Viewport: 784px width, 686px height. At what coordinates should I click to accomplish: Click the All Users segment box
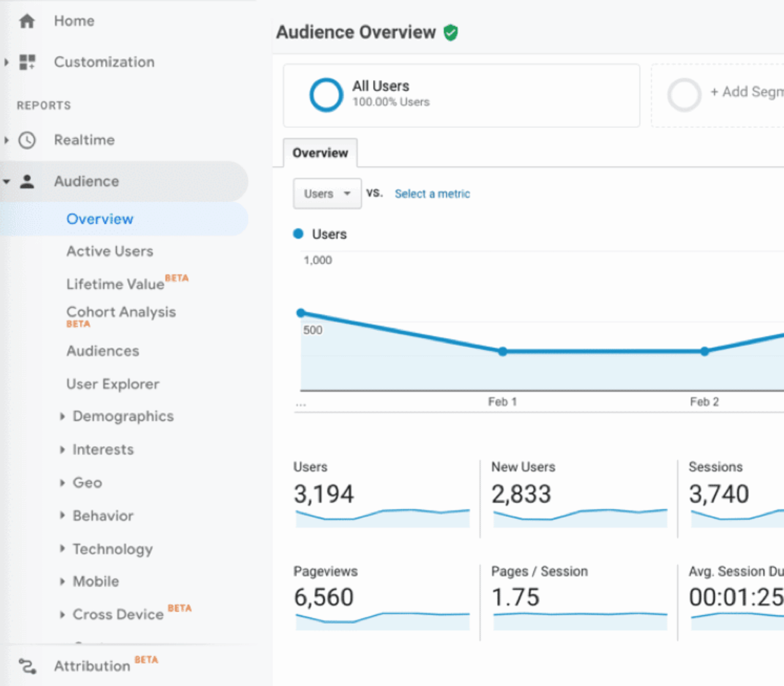click(x=461, y=95)
